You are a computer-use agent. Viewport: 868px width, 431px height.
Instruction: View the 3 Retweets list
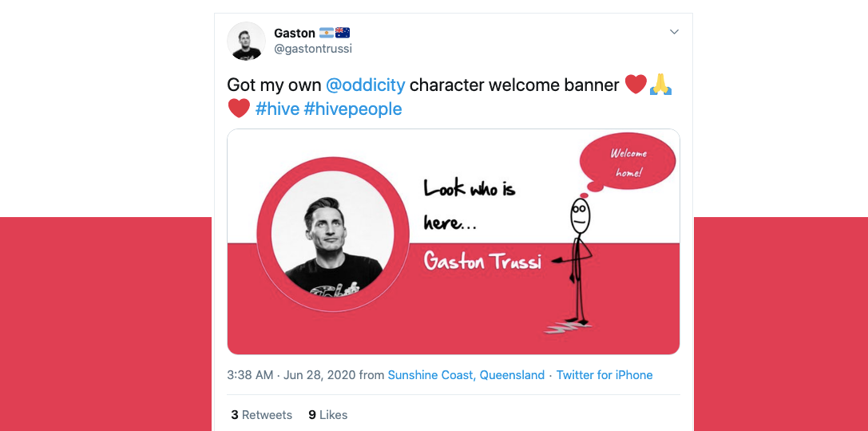click(x=261, y=415)
